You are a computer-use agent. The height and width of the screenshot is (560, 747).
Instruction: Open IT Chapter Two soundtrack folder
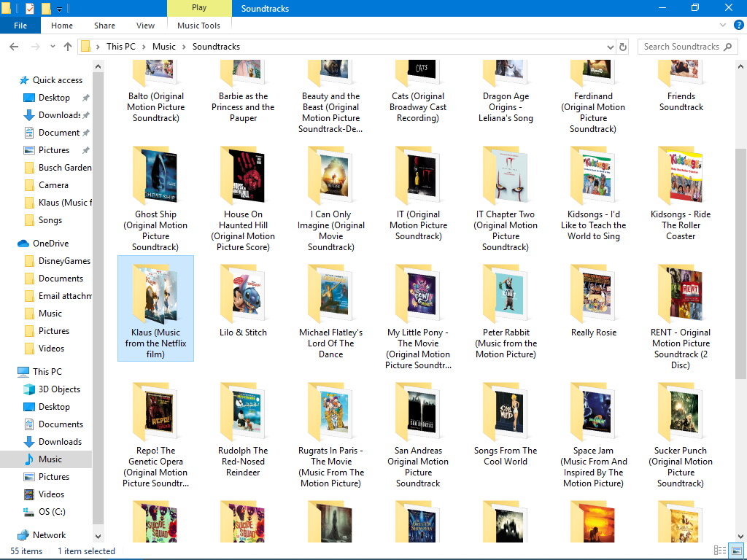tap(506, 198)
